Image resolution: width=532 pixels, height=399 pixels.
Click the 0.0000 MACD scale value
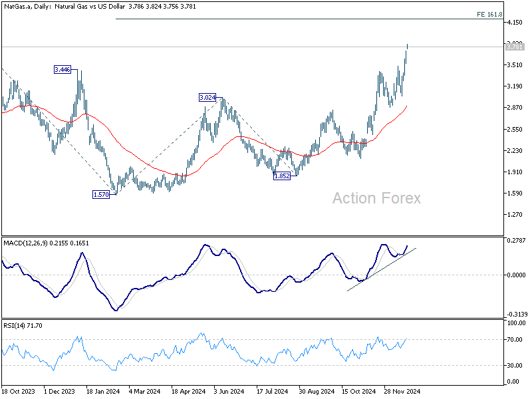click(516, 275)
